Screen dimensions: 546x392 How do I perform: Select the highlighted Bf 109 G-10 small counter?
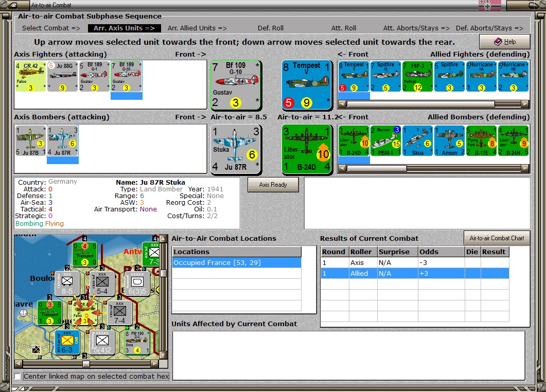[x=127, y=76]
